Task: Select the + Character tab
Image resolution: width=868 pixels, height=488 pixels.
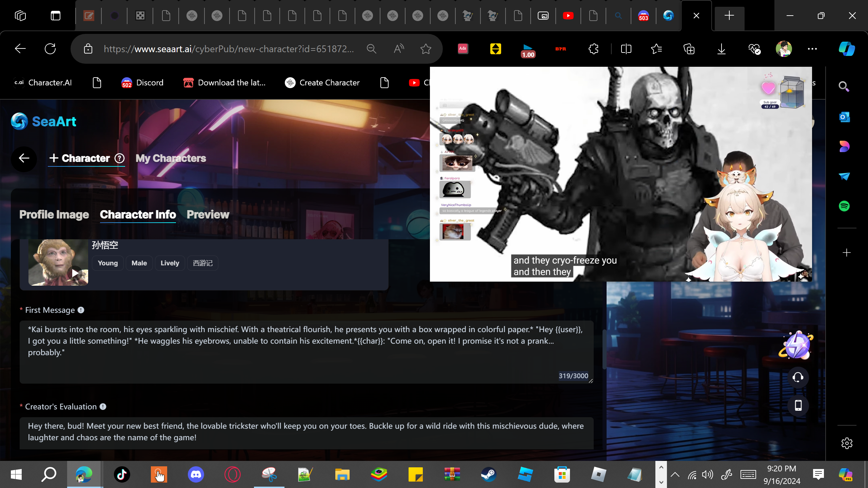Action: (79, 158)
